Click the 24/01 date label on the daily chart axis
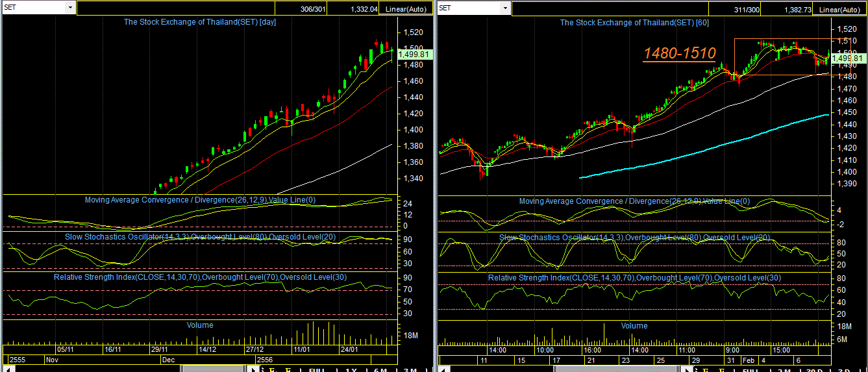The height and width of the screenshot is (372, 868). [x=349, y=349]
